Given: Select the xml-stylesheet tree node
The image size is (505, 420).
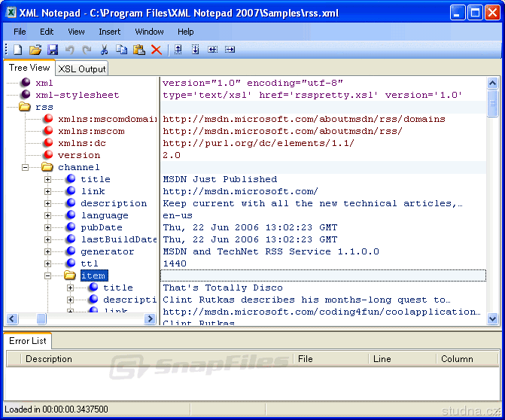Looking at the screenshot, I should point(77,95).
